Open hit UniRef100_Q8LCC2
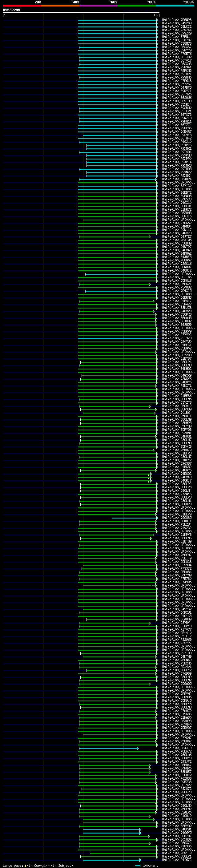197x868 pixels. pos(177,26)
